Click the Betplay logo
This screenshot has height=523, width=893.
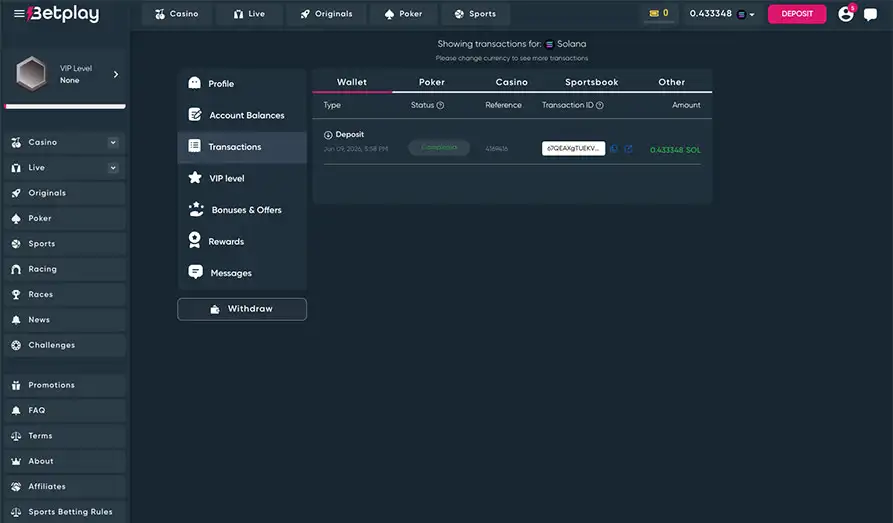click(x=64, y=14)
